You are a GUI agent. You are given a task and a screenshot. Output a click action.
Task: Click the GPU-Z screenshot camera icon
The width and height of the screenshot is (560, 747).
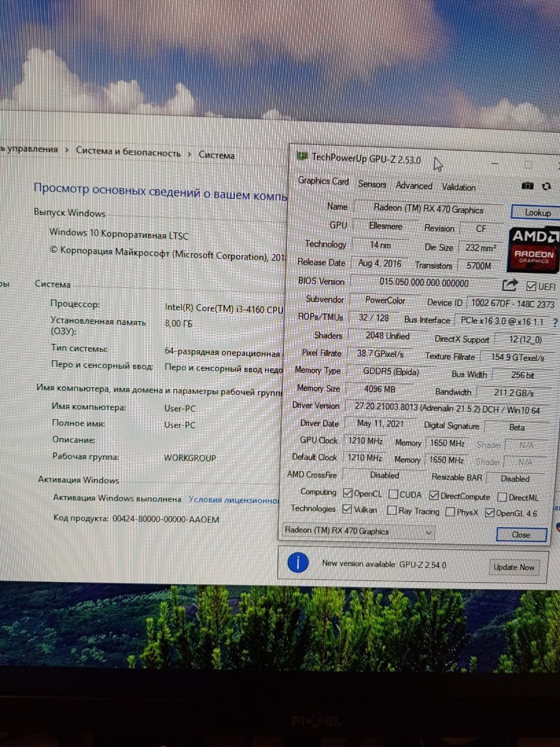tap(527, 186)
